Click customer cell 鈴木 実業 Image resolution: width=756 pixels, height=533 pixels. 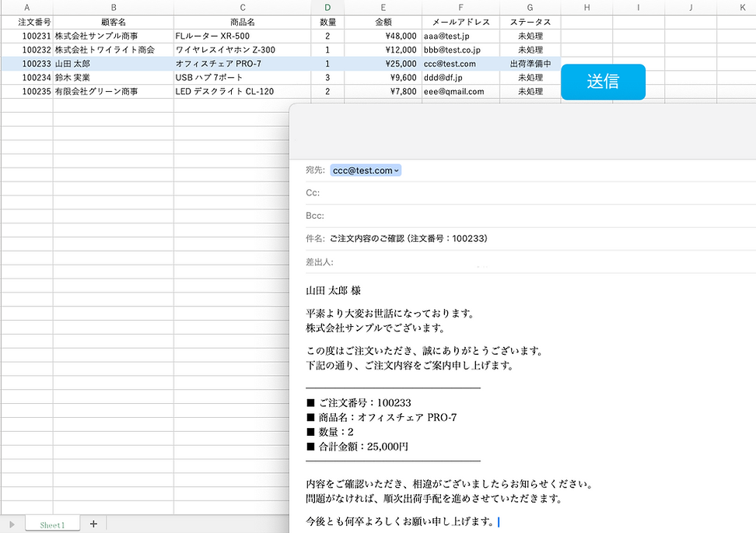114,78
